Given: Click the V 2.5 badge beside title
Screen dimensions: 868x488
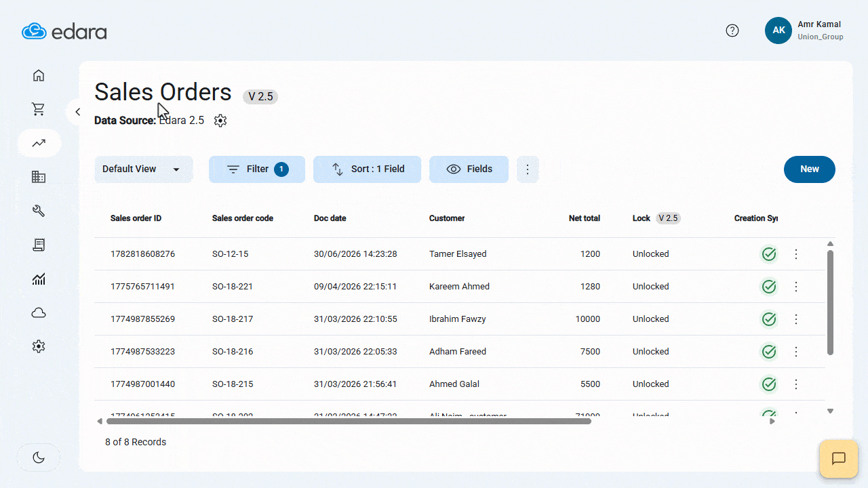Looking at the screenshot, I should (260, 97).
